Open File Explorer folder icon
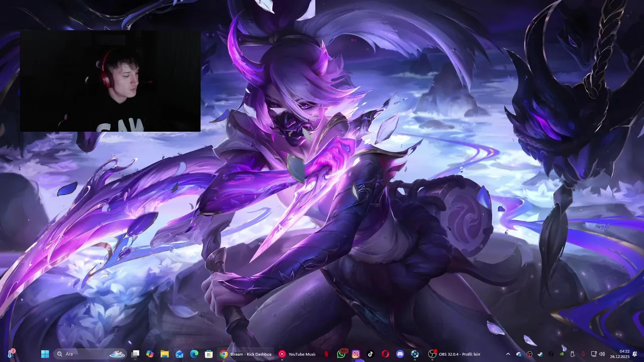Viewport: 644px width, 362px height. tap(165, 354)
